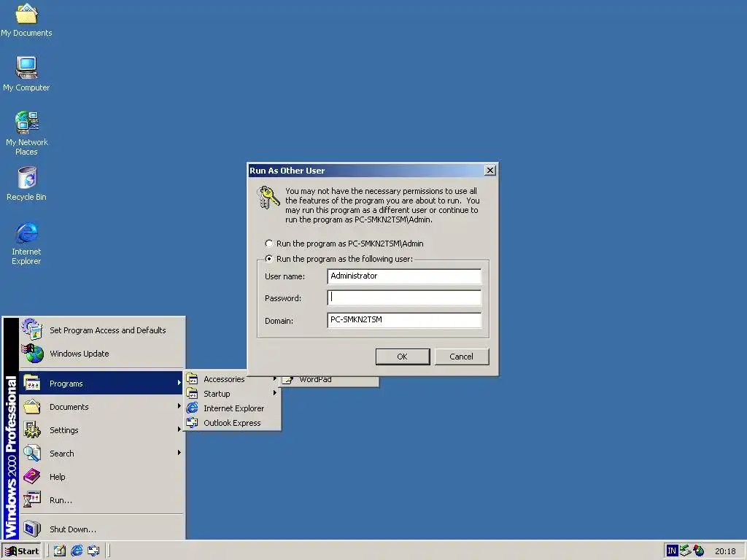Click Show Desktop quick launch icon

[x=60, y=551]
